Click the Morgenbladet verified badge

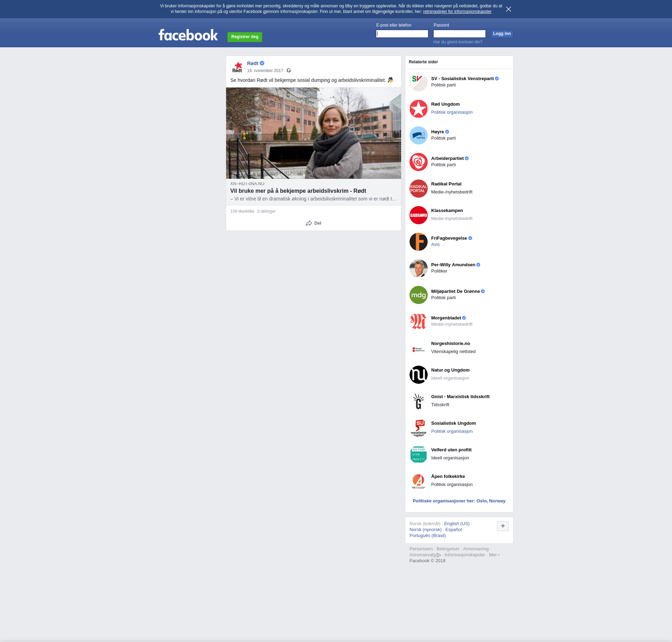tap(464, 318)
